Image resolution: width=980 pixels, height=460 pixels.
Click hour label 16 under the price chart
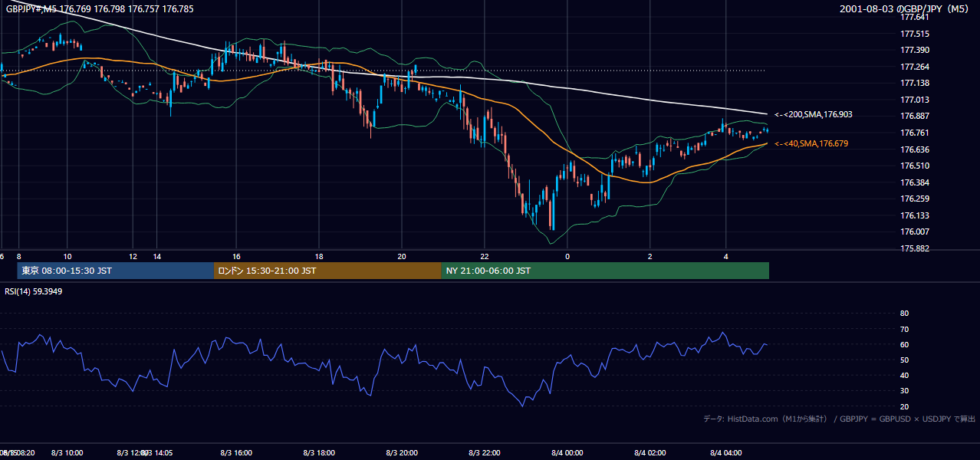[x=236, y=256]
